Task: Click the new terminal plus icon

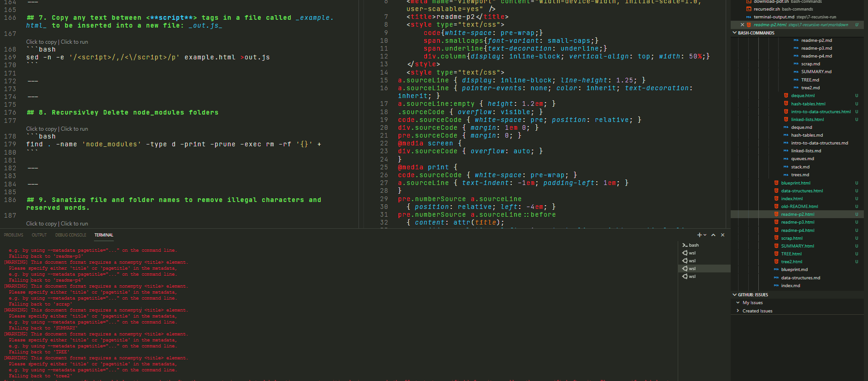Action: click(699, 235)
